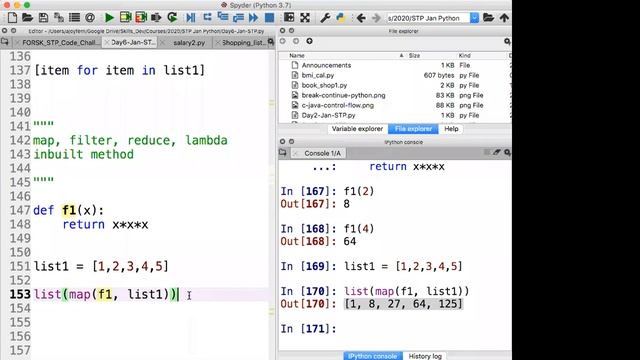Open PYTHONPATH manager python icon

point(340,18)
